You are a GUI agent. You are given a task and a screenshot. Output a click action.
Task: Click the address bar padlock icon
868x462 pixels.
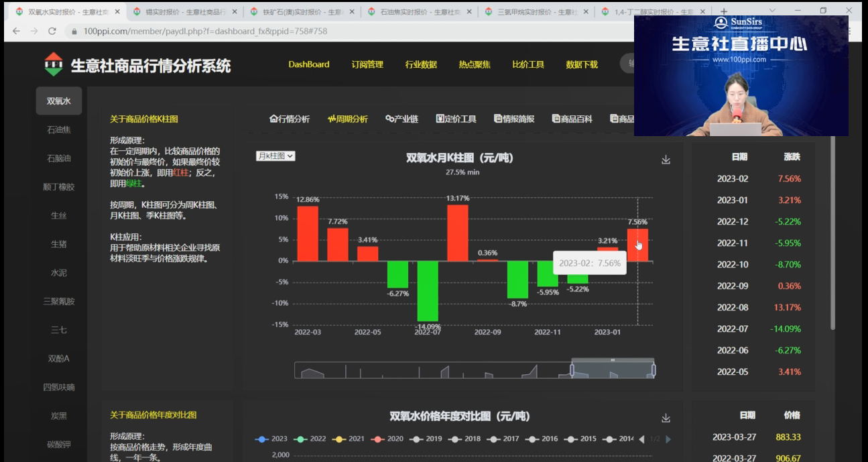click(74, 32)
